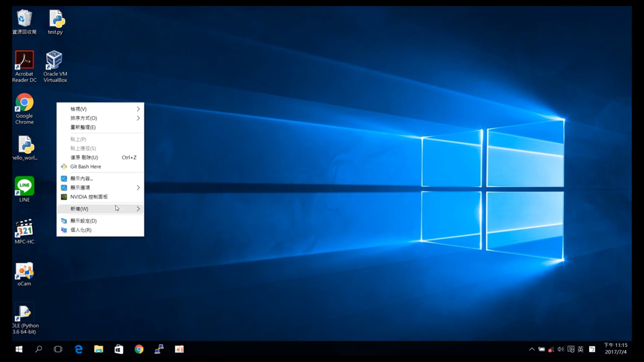
Task: Choose Git Bash Here menu entry
Action: click(x=86, y=167)
